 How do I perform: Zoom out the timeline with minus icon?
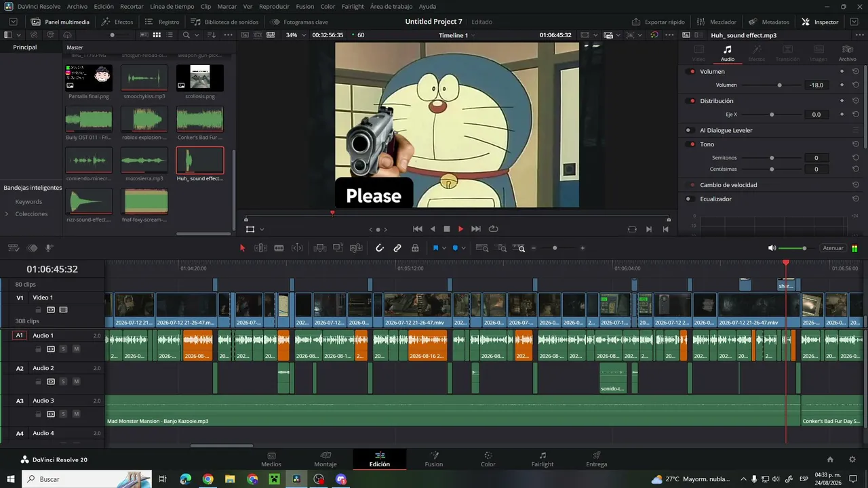click(534, 248)
